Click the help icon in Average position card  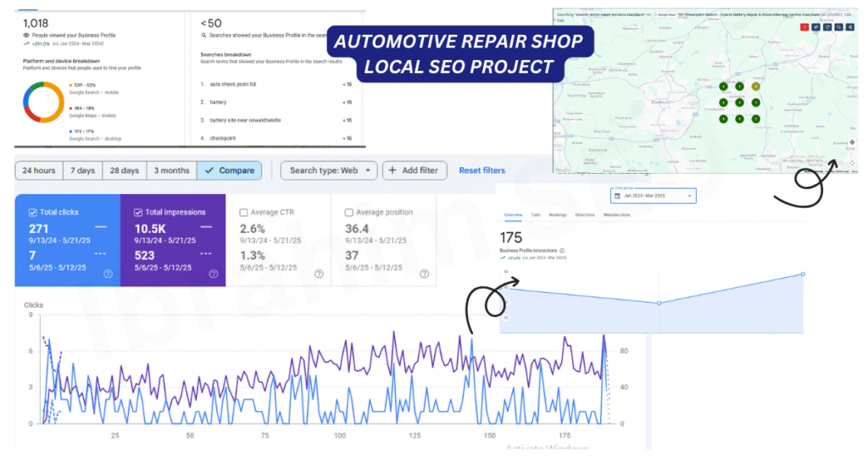click(424, 274)
